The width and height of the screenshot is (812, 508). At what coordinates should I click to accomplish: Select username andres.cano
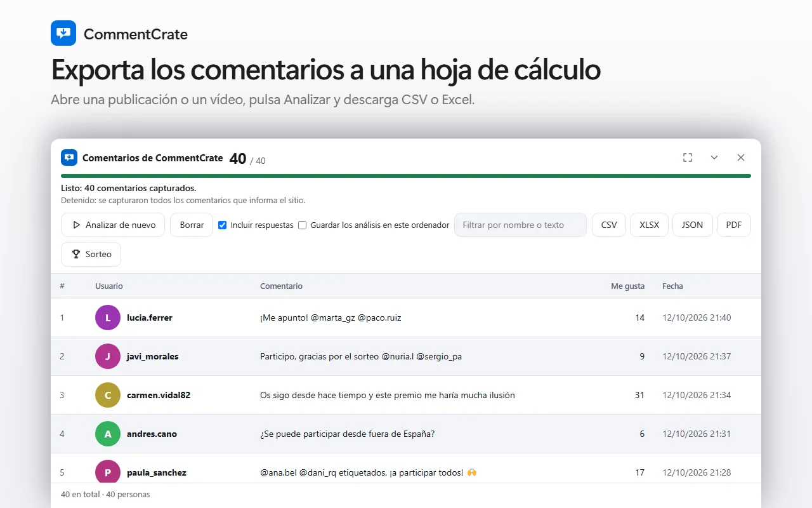tap(152, 434)
